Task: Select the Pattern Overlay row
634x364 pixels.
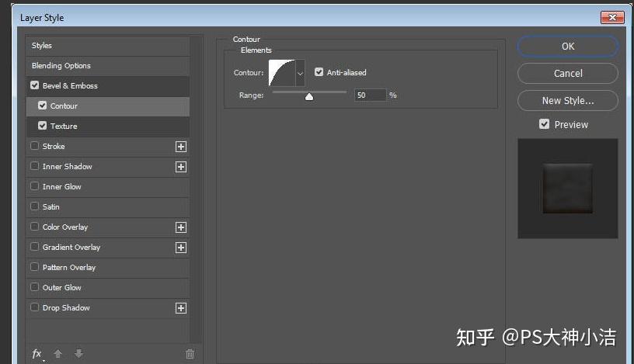Action: (108, 268)
